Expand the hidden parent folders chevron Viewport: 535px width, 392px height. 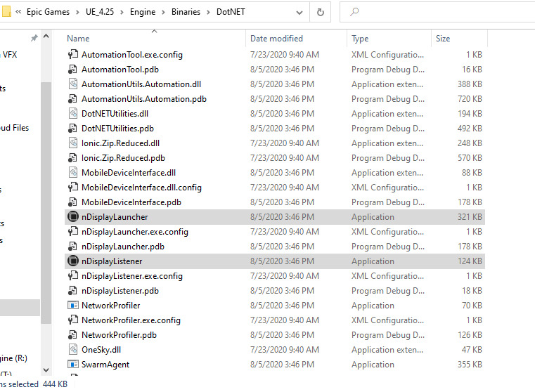click(x=18, y=12)
